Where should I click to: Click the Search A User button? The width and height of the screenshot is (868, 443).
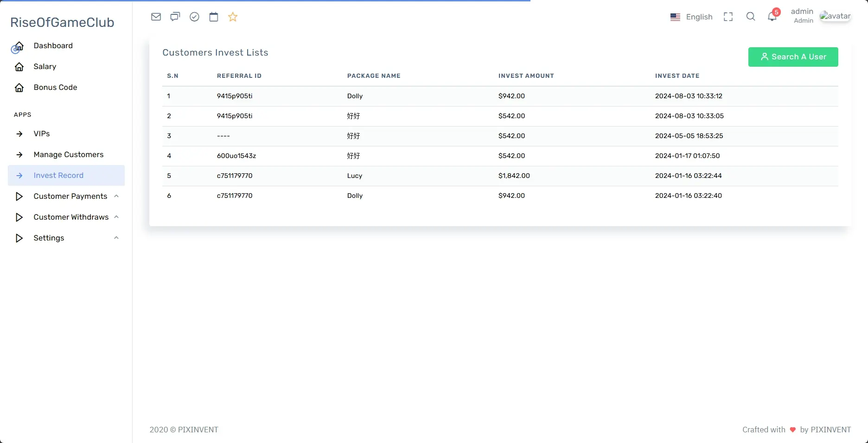793,57
